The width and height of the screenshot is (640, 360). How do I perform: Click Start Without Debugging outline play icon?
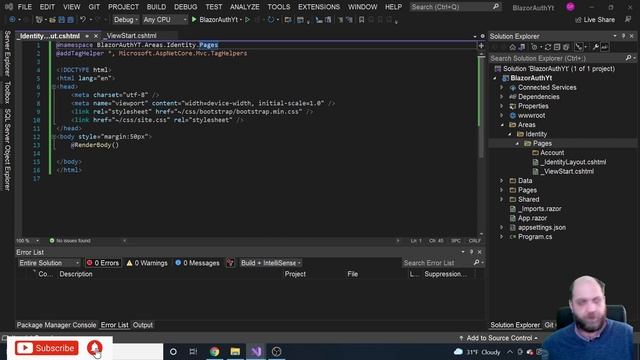coord(247,19)
